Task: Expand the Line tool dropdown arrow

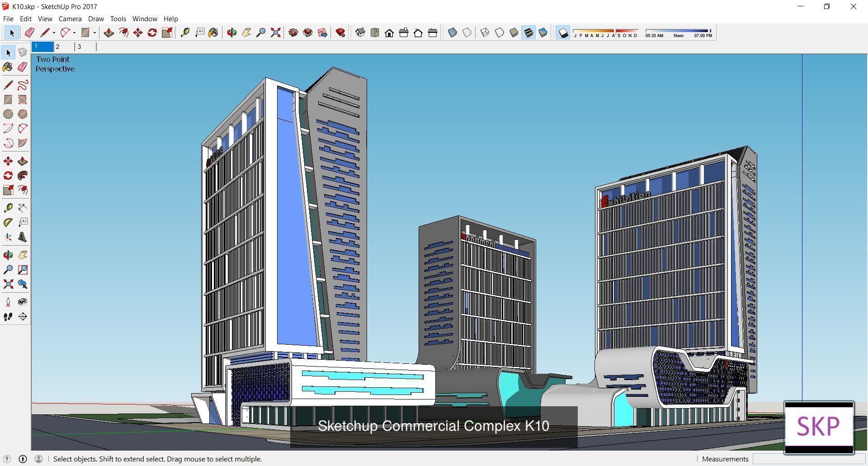Action: [x=54, y=33]
